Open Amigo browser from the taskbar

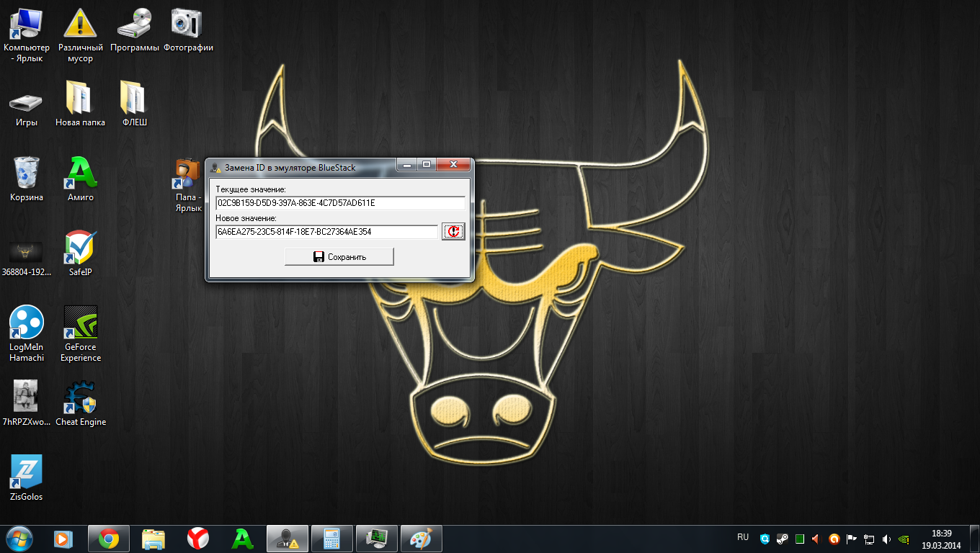(243, 539)
